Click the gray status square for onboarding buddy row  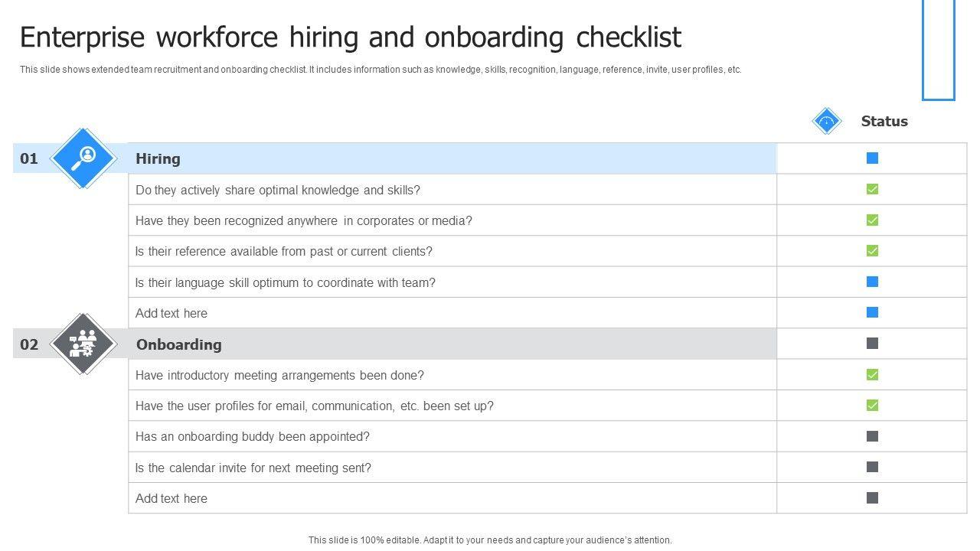click(872, 436)
